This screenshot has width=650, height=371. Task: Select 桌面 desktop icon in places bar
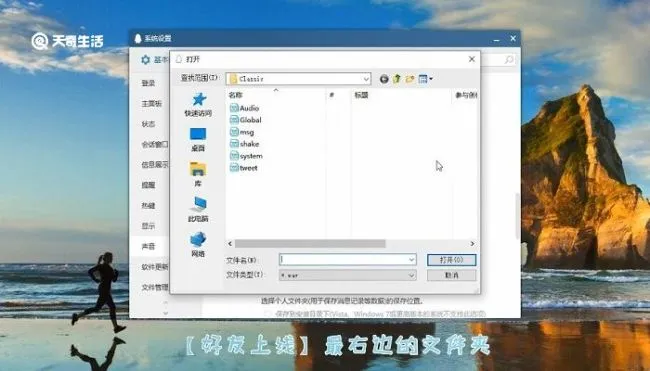pyautogui.click(x=198, y=134)
